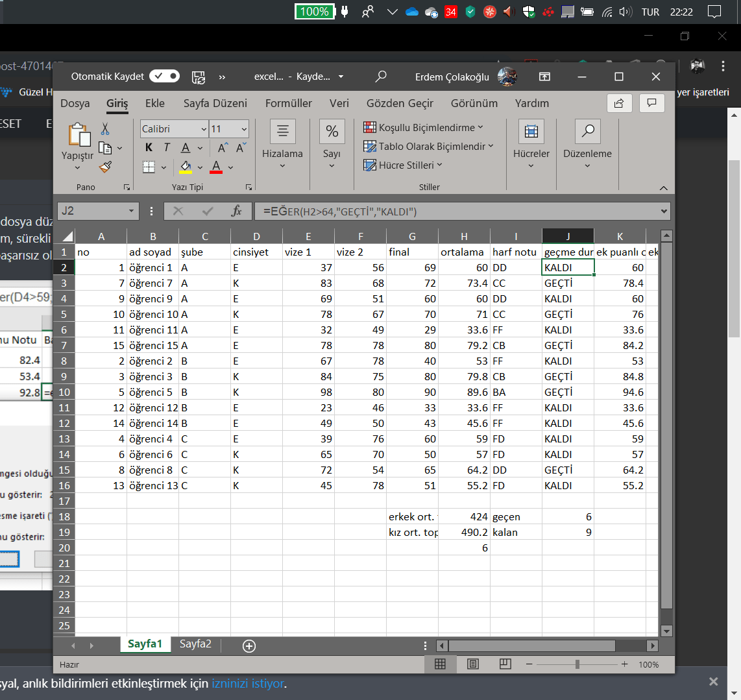
Task: Open the Dosya menu
Action: coord(75,103)
